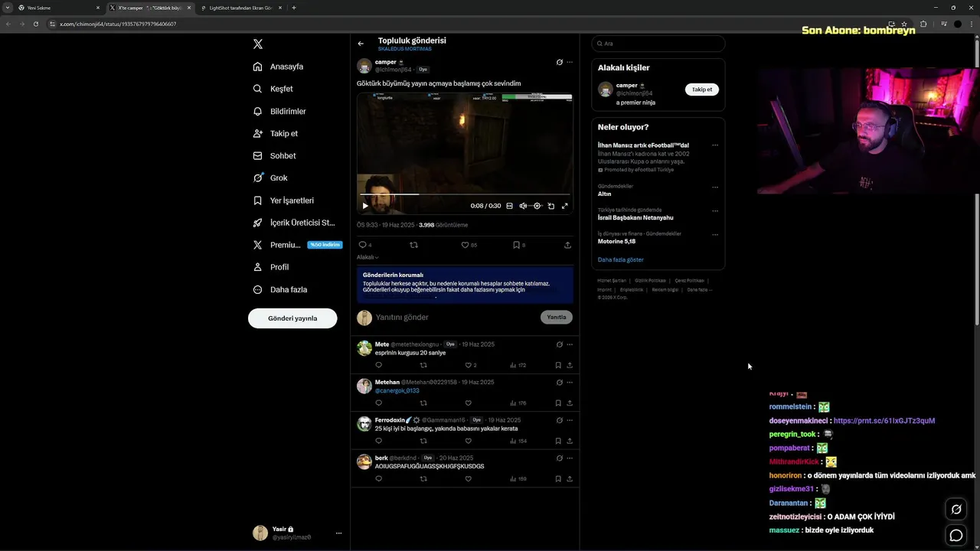Screen dimensions: 980x551
Task: Toggle picture-in-picture on video
Action: 550,206
